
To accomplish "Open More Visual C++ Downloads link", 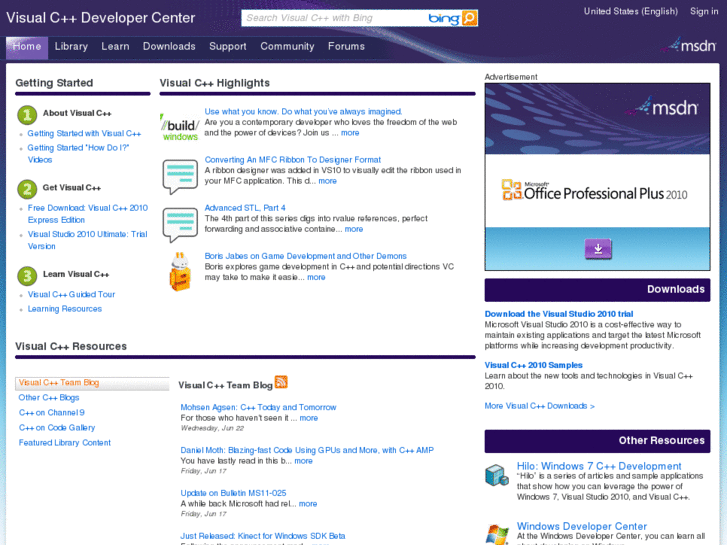I will click(x=539, y=406).
